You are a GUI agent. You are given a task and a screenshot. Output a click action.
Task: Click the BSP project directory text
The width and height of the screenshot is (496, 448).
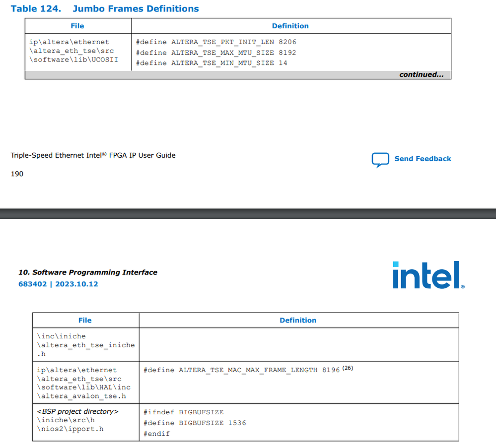(78, 412)
